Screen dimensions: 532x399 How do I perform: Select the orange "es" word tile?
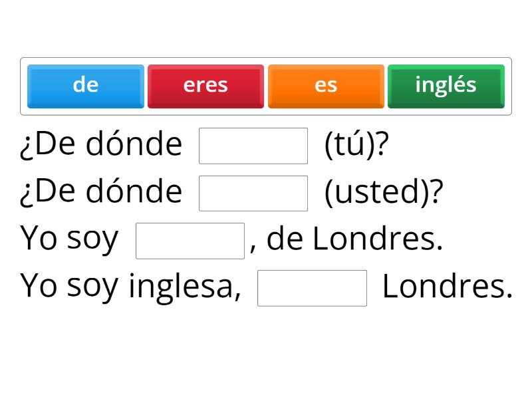(325, 85)
